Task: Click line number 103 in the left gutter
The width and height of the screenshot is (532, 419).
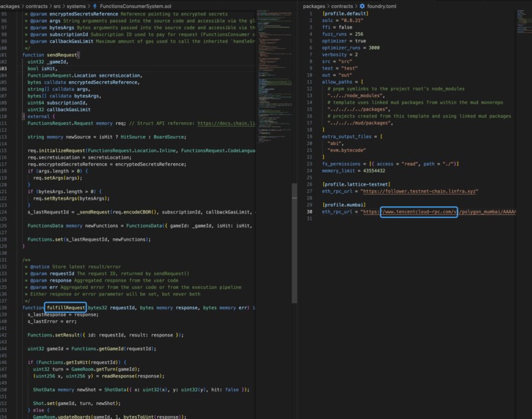Action: click(x=4, y=69)
